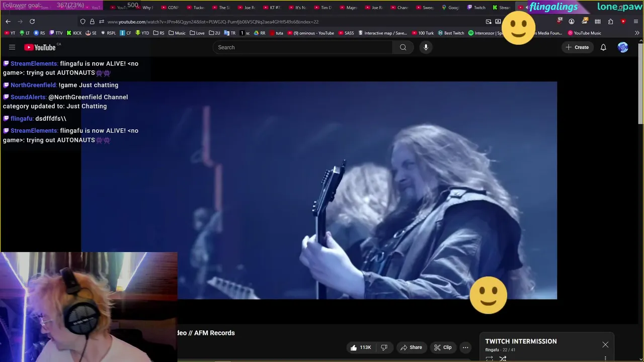Open the Best Twitch bookmark
Screen dimensions: 644x362
tap(451, 33)
